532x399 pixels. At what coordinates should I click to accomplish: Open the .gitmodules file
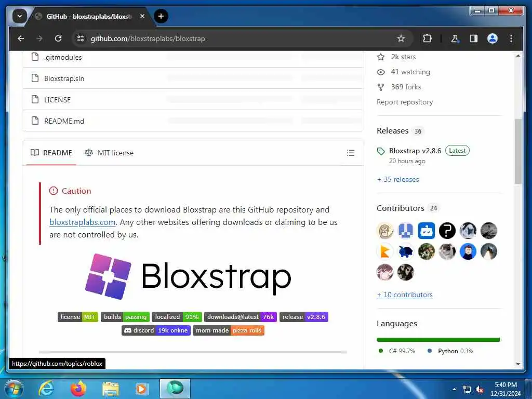tap(63, 57)
